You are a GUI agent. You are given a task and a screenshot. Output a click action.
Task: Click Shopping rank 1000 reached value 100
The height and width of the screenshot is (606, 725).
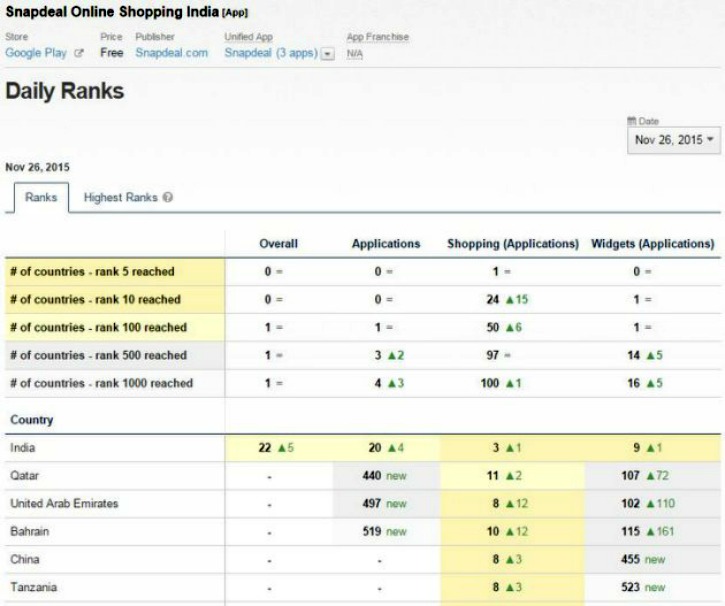(490, 383)
